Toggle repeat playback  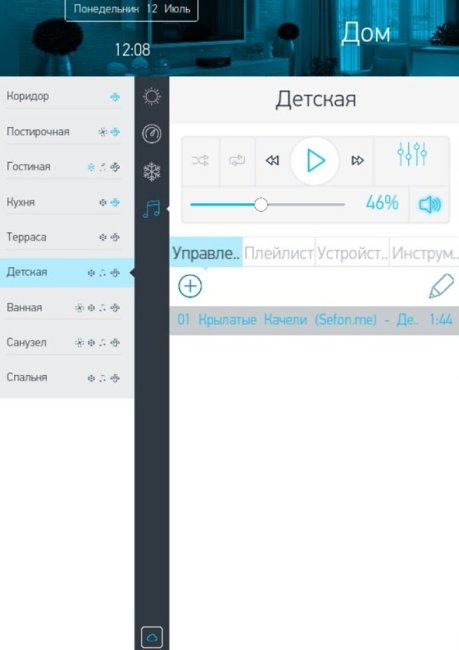tap(237, 160)
